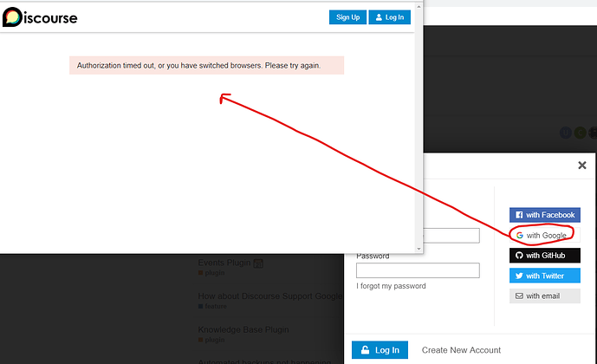Click the Discourse logo in popup window
The width and height of the screenshot is (597, 364).
40,17
